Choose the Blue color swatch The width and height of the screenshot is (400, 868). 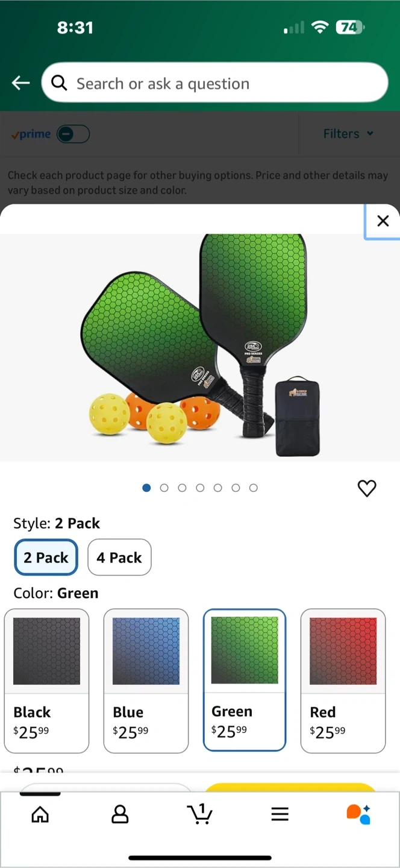point(146,681)
